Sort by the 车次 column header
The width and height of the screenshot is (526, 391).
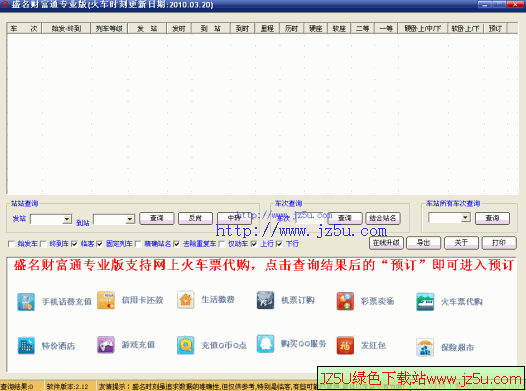tap(24, 29)
